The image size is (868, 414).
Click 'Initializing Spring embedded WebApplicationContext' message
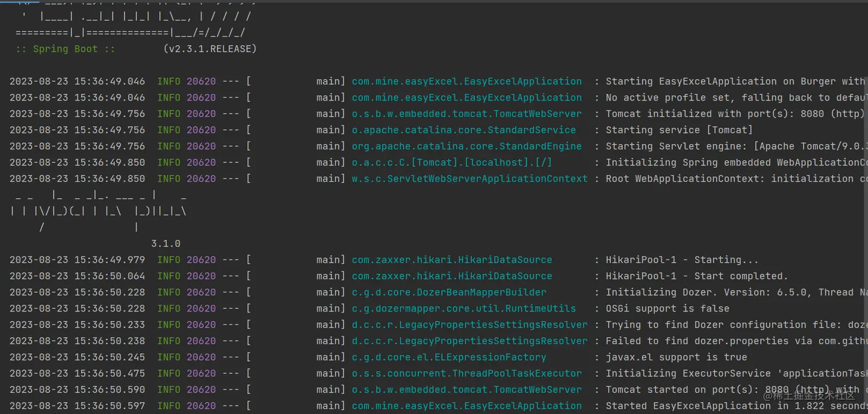pos(737,162)
